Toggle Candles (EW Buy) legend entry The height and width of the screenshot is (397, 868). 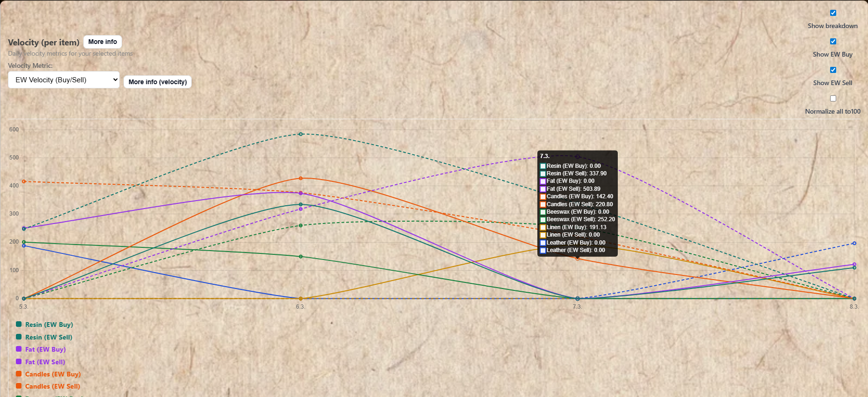click(x=48, y=374)
